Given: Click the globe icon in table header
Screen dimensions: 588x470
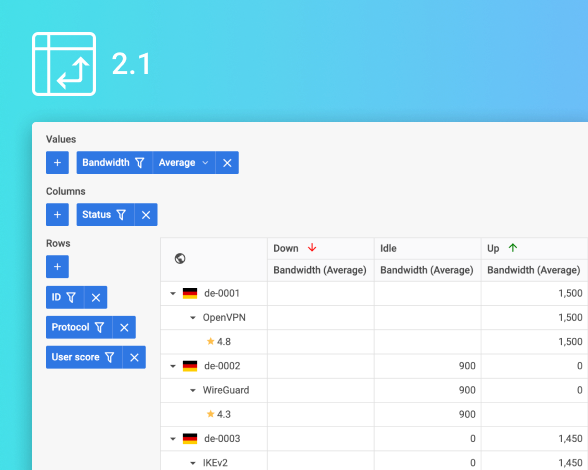Looking at the screenshot, I should 180,258.
